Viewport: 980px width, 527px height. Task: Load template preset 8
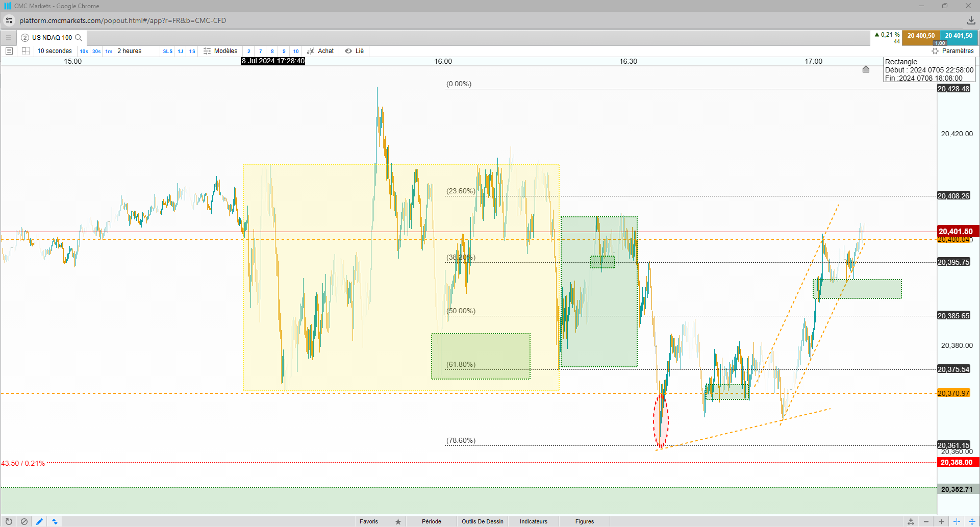[x=272, y=51]
